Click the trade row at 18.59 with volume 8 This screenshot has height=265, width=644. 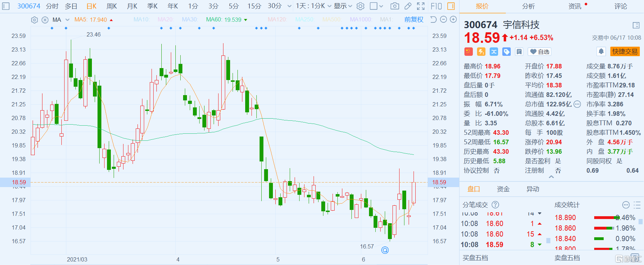[502, 245]
